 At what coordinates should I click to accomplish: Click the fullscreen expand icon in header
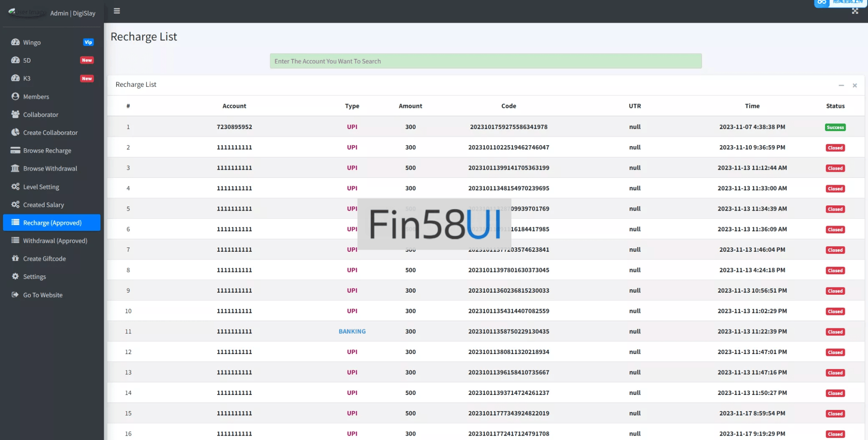[855, 11]
